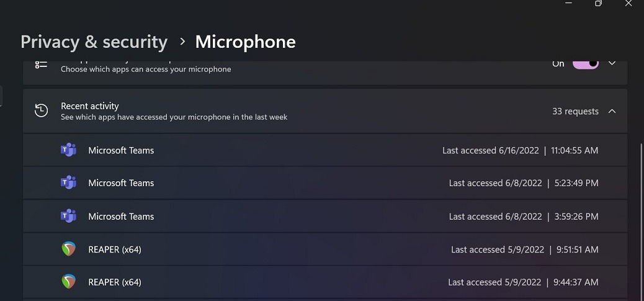Go back to Privacy & security
This screenshot has width=644, height=301.
coord(94,42)
